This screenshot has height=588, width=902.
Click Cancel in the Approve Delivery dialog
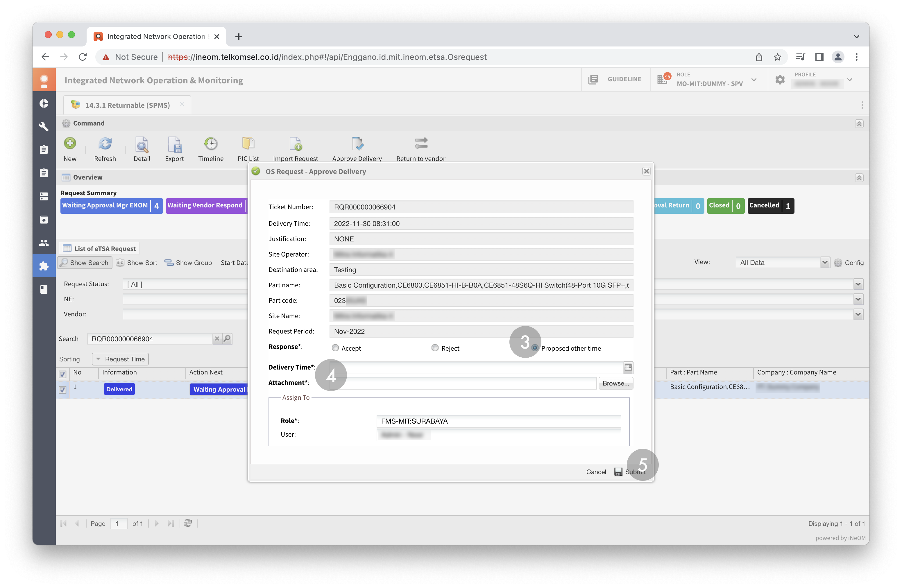point(596,472)
